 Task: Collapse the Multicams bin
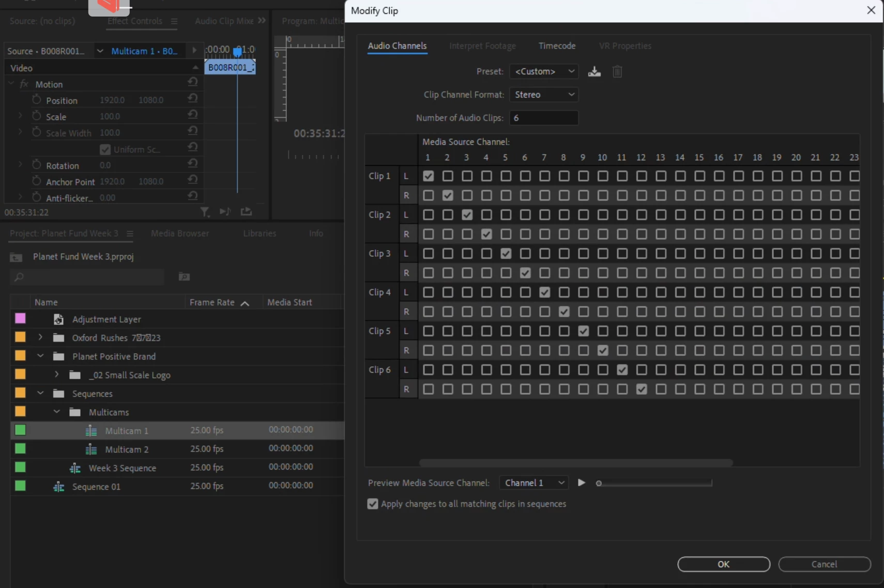[57, 412]
